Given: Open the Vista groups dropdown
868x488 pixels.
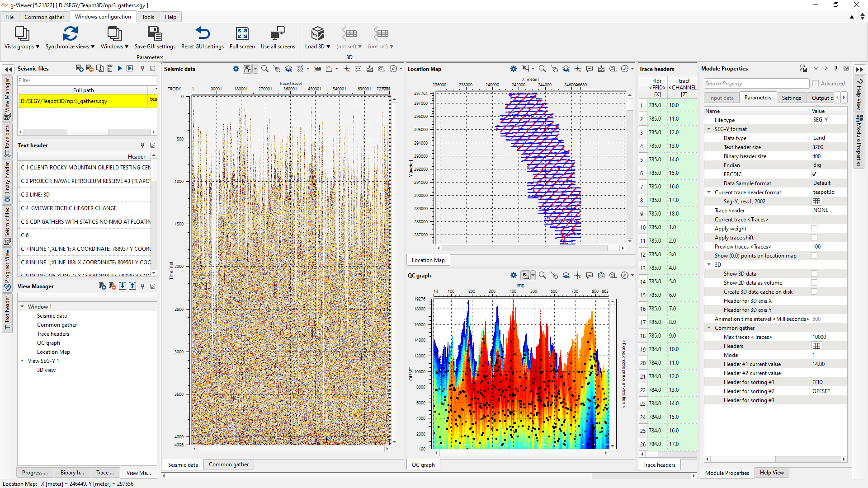Looking at the screenshot, I should click(22, 47).
